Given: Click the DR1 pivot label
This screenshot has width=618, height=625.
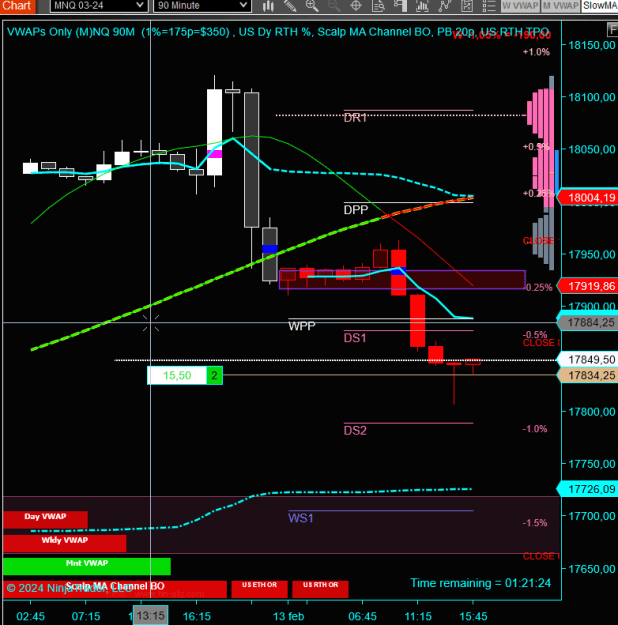Looking at the screenshot, I should 355,118.
